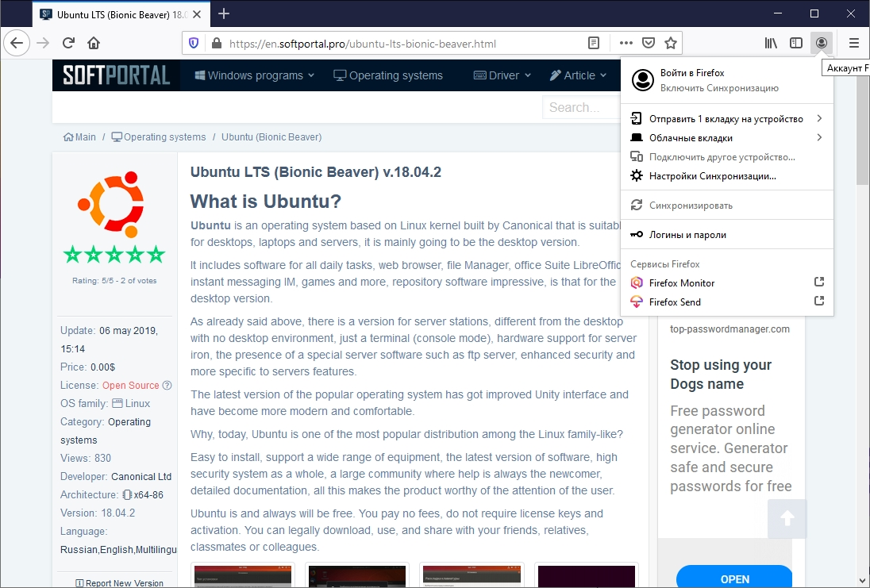Click the scroll-to-top arrow button

[787, 518]
